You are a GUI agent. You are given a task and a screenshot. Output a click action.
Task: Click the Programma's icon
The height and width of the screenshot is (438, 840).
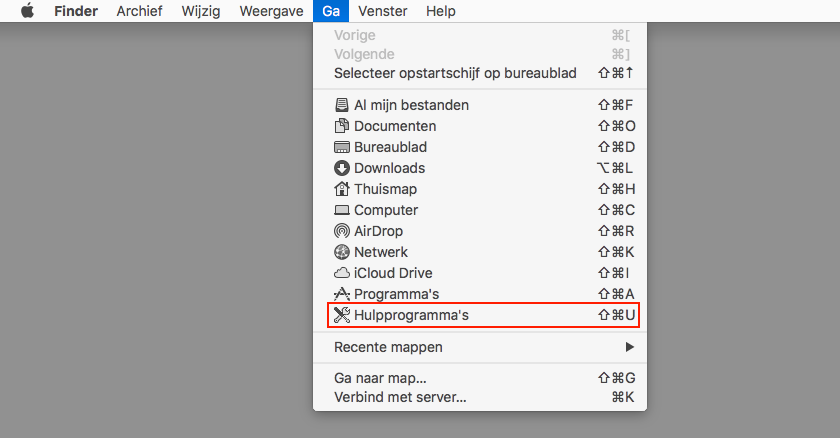pos(342,294)
